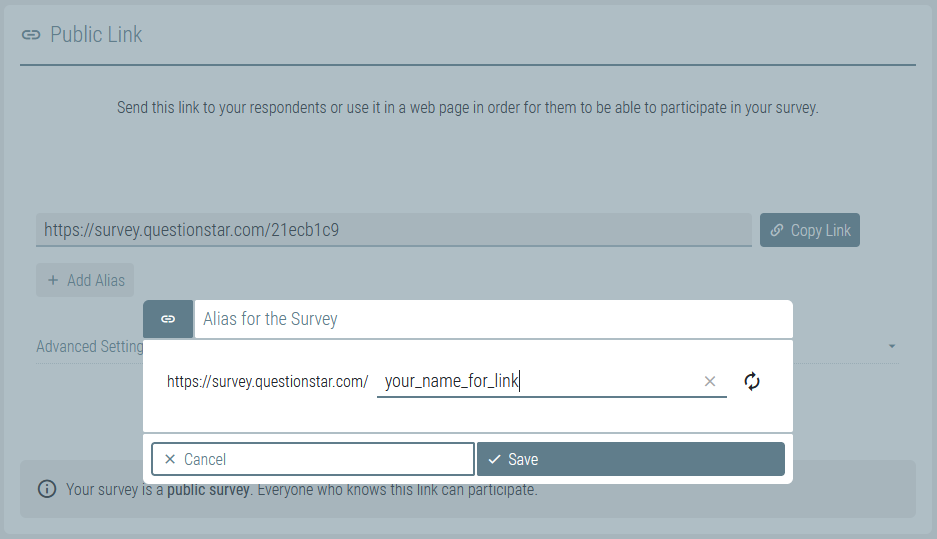Click the refresh icon to regenerate the alias
Screen dimensions: 937x539
(x=752, y=381)
